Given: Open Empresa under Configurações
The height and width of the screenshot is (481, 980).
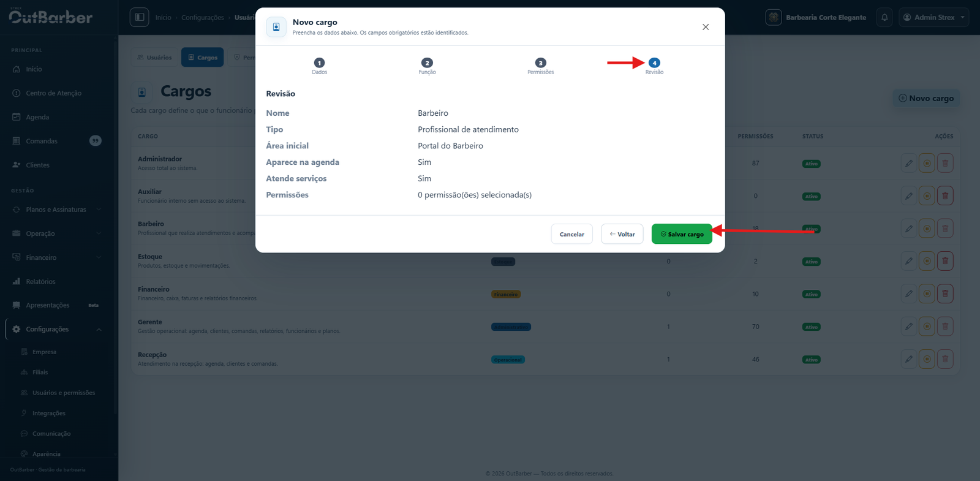Looking at the screenshot, I should click(x=44, y=352).
